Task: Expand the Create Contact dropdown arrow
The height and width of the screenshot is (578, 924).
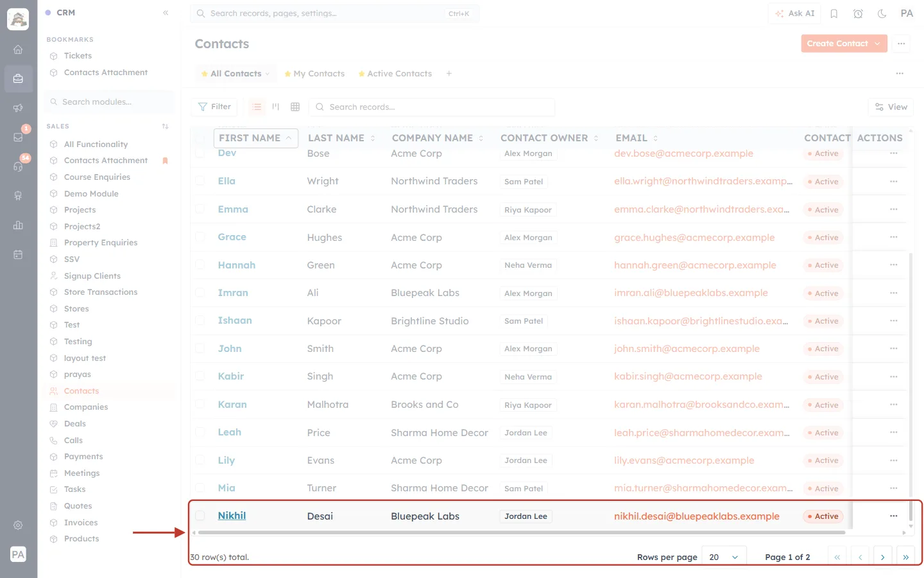Action: point(878,44)
